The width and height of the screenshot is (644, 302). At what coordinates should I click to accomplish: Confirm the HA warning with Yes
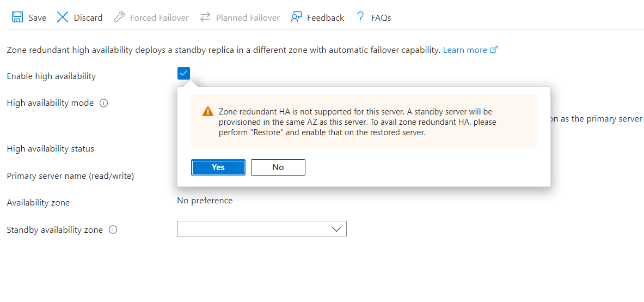point(218,167)
